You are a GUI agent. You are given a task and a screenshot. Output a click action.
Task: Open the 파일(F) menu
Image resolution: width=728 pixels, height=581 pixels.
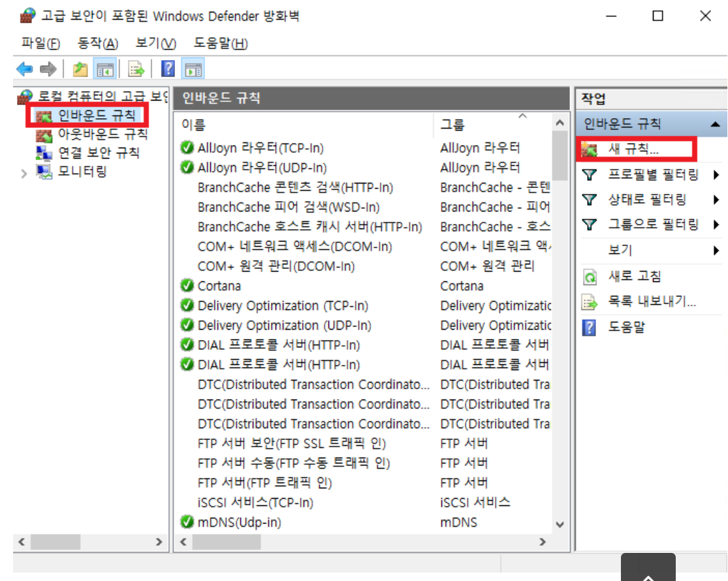pyautogui.click(x=41, y=44)
